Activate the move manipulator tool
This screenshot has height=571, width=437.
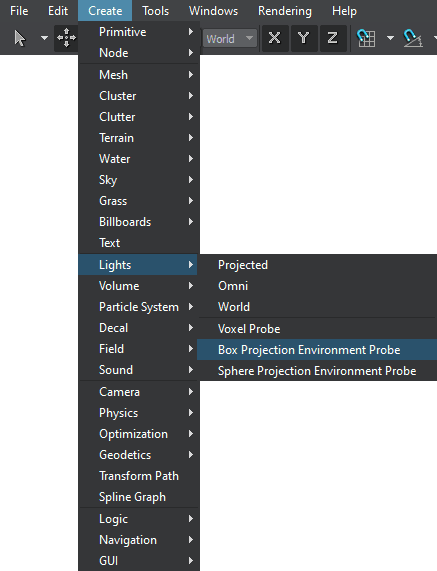click(x=66, y=38)
